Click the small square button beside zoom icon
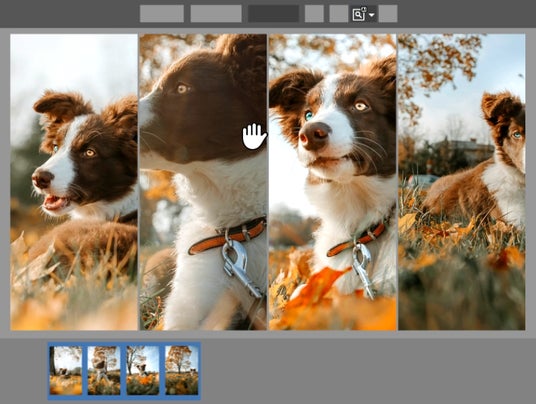 [338, 14]
